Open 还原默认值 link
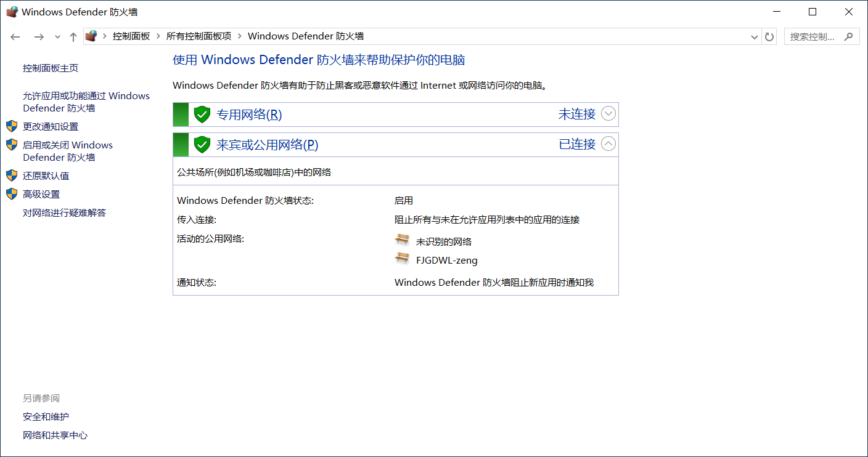Image resolution: width=868 pixels, height=457 pixels. [x=46, y=176]
